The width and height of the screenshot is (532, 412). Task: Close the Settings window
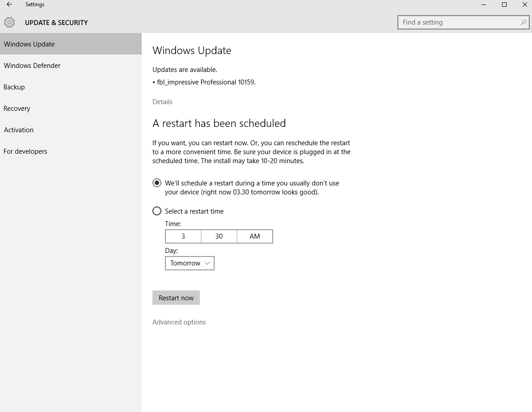point(524,4)
